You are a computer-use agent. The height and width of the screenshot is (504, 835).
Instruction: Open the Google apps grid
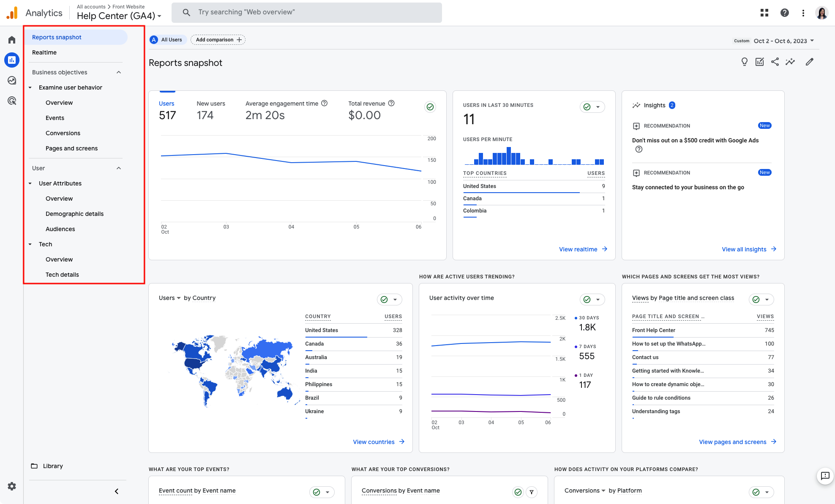tap(764, 13)
